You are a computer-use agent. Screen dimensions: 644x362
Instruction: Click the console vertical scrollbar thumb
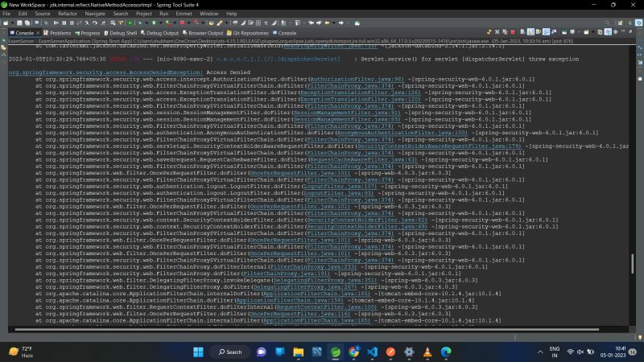[x=633, y=263]
